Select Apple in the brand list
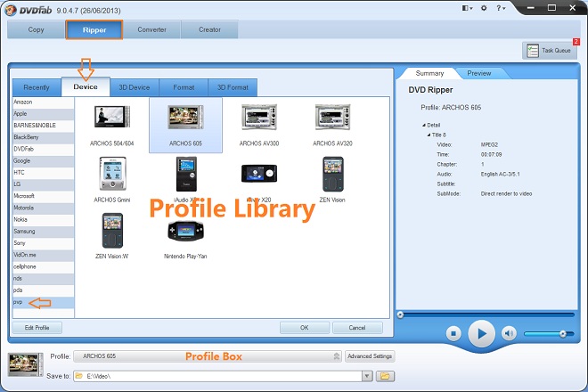Image resolution: width=588 pixels, height=392 pixels. point(43,114)
